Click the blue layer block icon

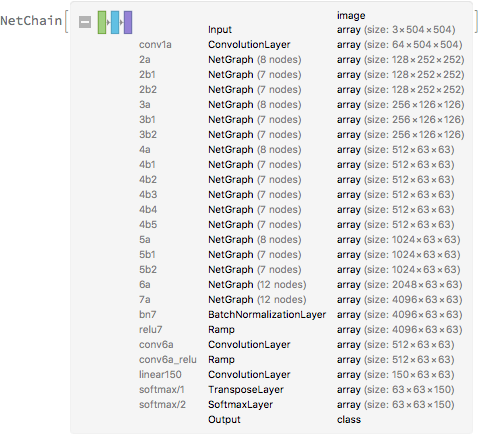115,22
